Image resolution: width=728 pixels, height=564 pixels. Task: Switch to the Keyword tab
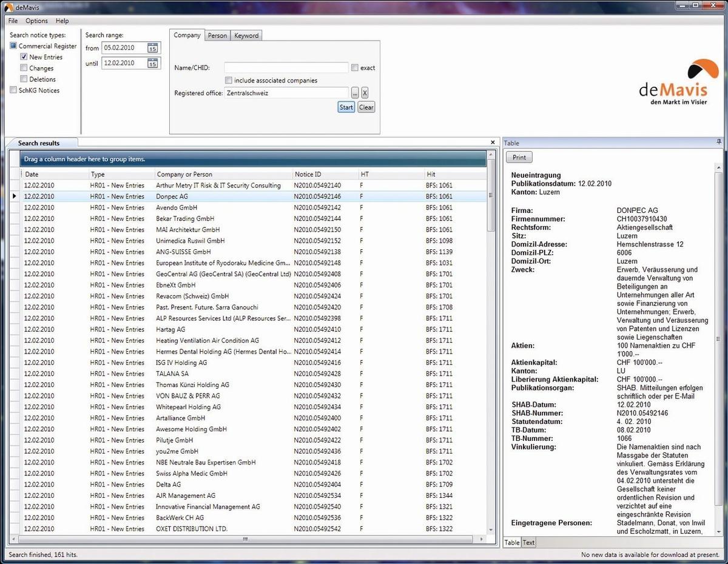(246, 36)
